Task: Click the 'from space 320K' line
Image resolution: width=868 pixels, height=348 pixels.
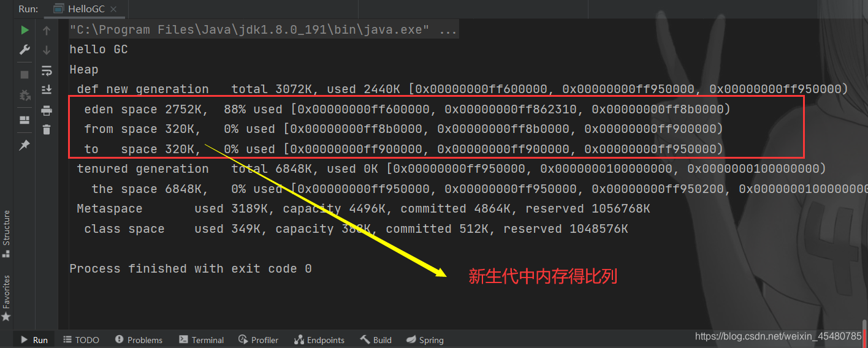Action: 403,129
